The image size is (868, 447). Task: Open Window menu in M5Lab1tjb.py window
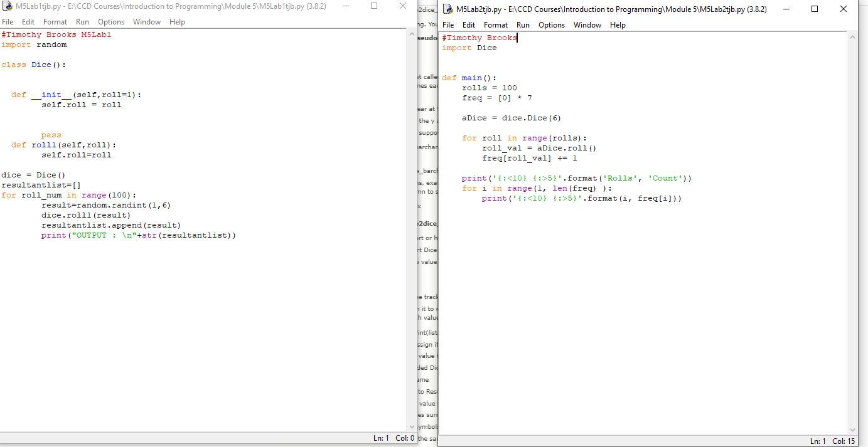click(x=147, y=21)
